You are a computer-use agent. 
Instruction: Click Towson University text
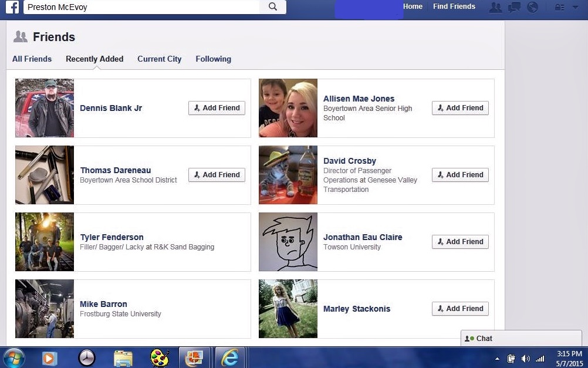[x=352, y=247]
